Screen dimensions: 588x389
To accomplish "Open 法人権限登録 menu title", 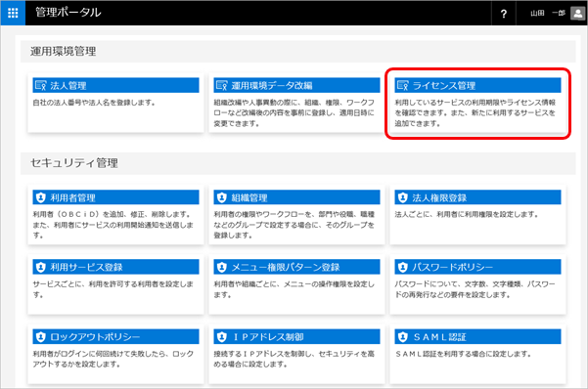I will [x=439, y=197].
